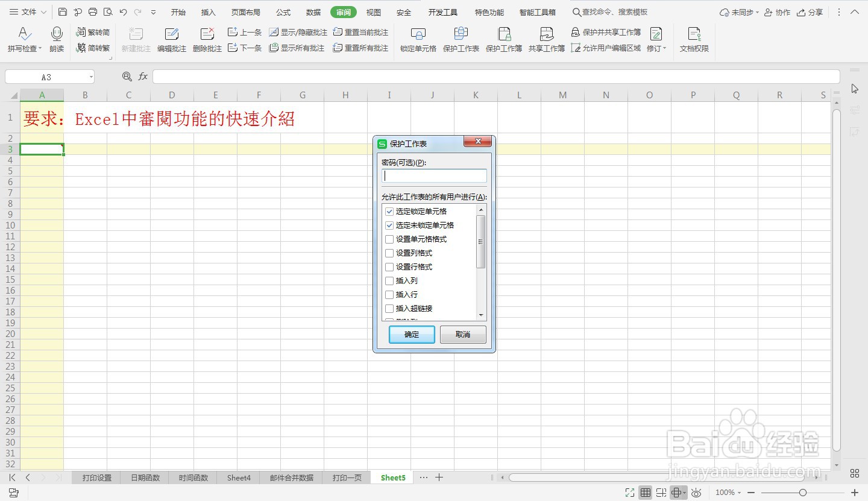Image resolution: width=868 pixels, height=501 pixels.
Task: Go to 下一条 next comment
Action: coord(245,48)
